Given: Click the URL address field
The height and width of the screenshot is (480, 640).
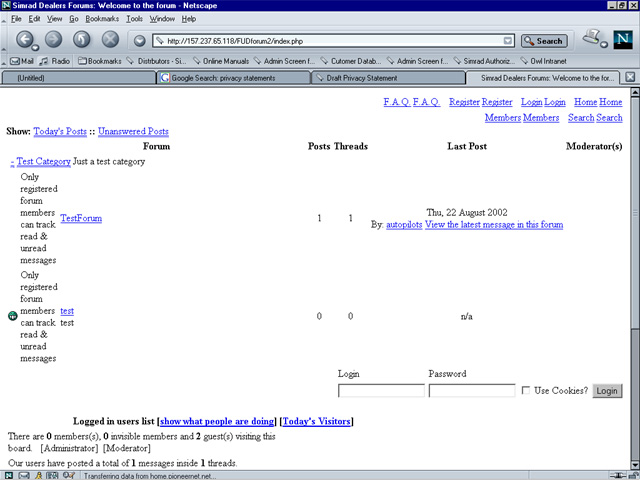Looking at the screenshot, I should (333, 41).
